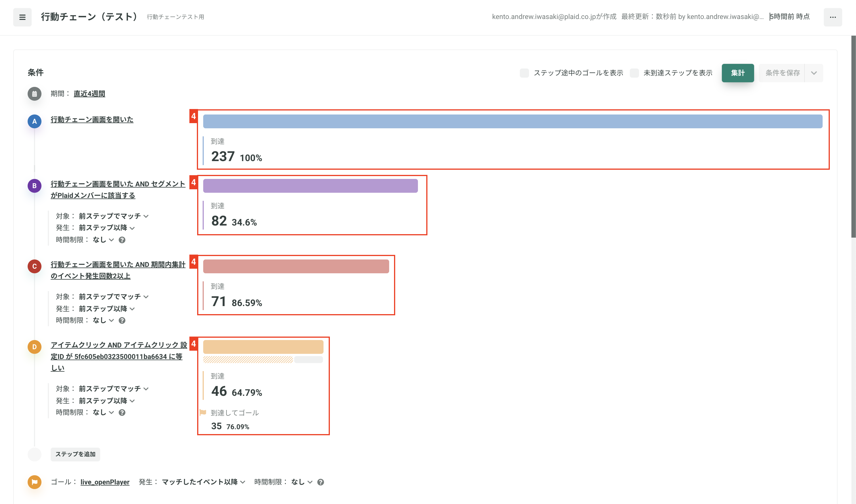Click the add-step empty circle

coord(34,455)
